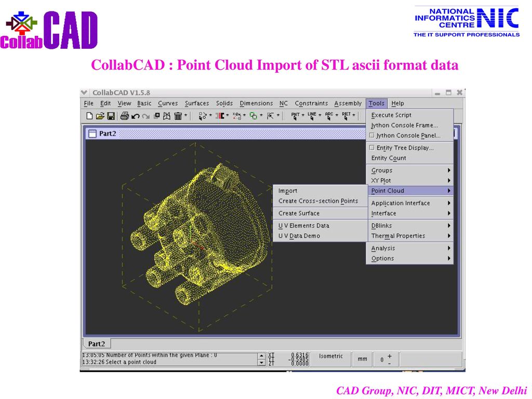This screenshot has width=532, height=399.
Task: Open a file with the folder icon
Action: pos(100,116)
